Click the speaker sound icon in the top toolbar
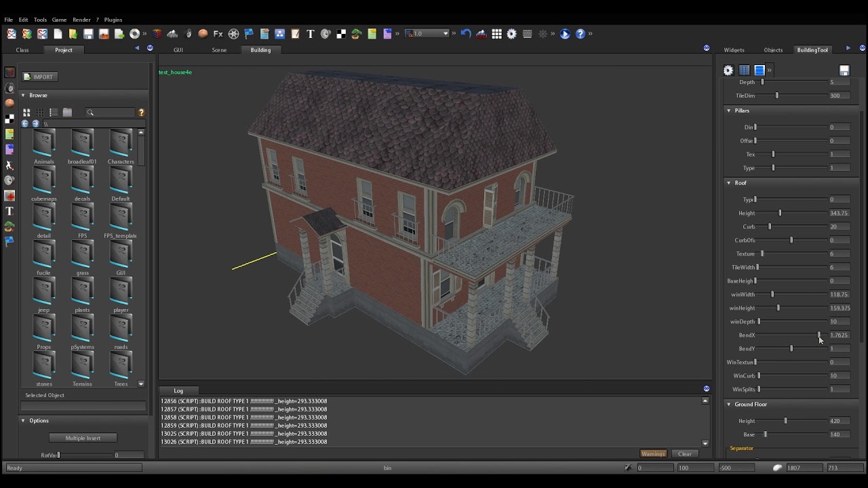 pos(325,34)
